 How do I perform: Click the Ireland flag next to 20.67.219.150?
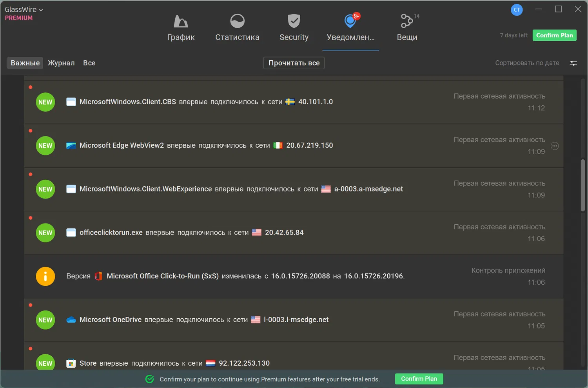tap(278, 145)
